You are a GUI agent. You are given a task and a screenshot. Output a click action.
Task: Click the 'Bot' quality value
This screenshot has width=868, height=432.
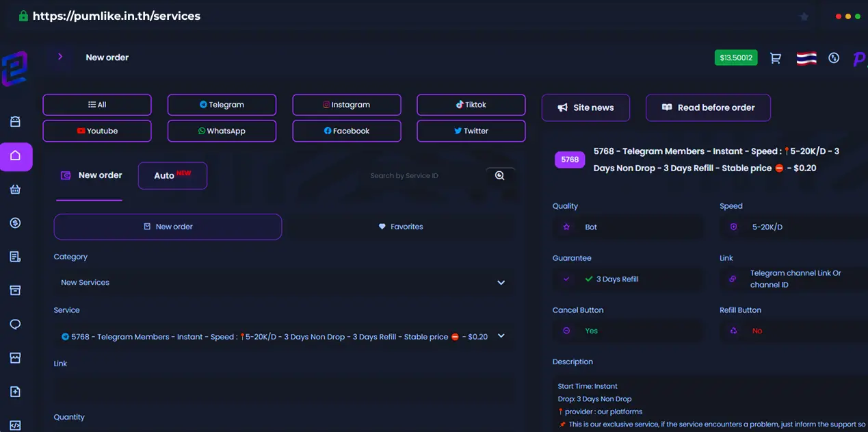[591, 227]
